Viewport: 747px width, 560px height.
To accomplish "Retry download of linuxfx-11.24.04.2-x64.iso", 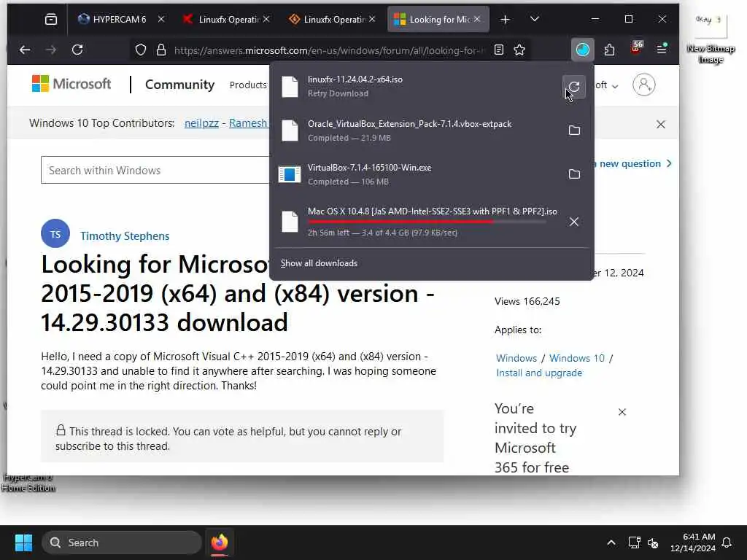I will [x=574, y=87].
